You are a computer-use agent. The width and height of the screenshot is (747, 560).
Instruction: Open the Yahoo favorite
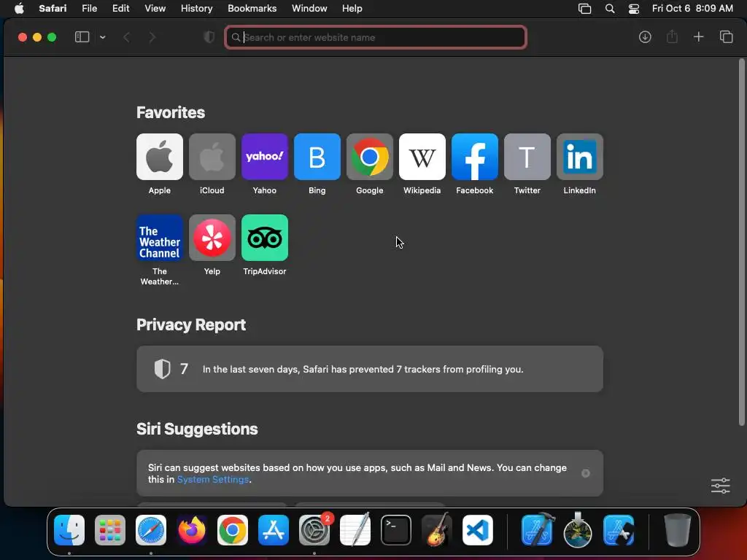(x=264, y=157)
